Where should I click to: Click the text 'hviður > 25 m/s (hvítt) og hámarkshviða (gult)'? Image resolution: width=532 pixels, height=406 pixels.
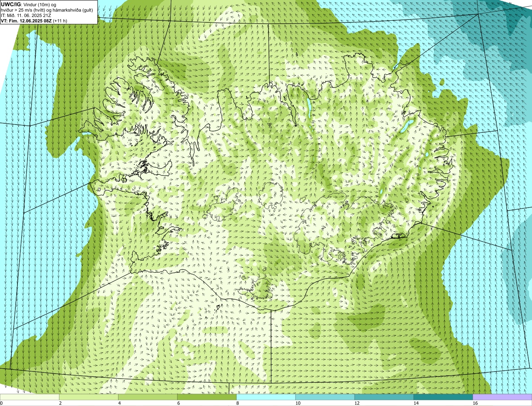pyautogui.click(x=47, y=10)
